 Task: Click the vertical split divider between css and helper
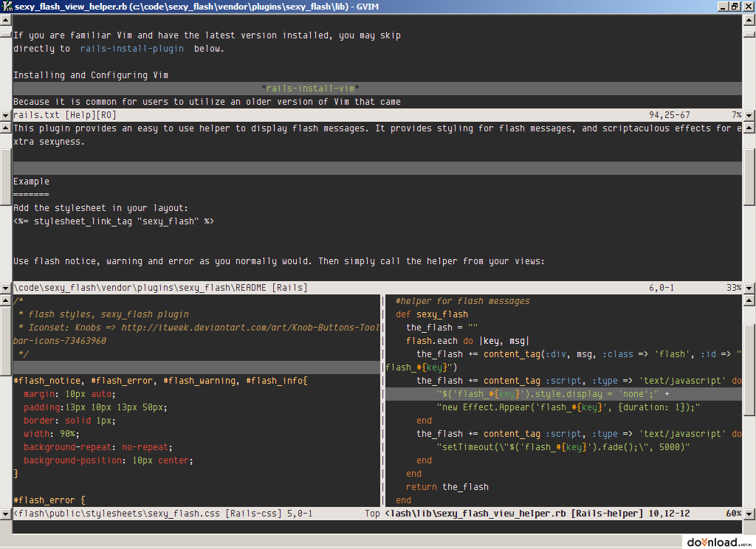click(x=383, y=400)
